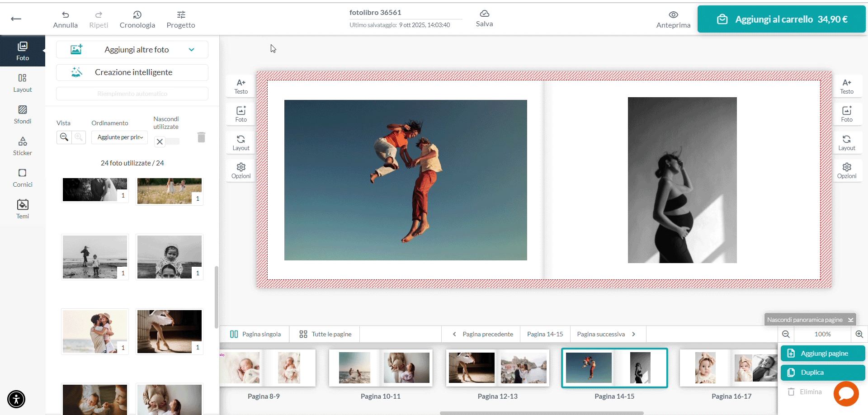The width and height of the screenshot is (868, 415).
Task: Select the jumping couple photo on the canvas
Action: coord(406,180)
